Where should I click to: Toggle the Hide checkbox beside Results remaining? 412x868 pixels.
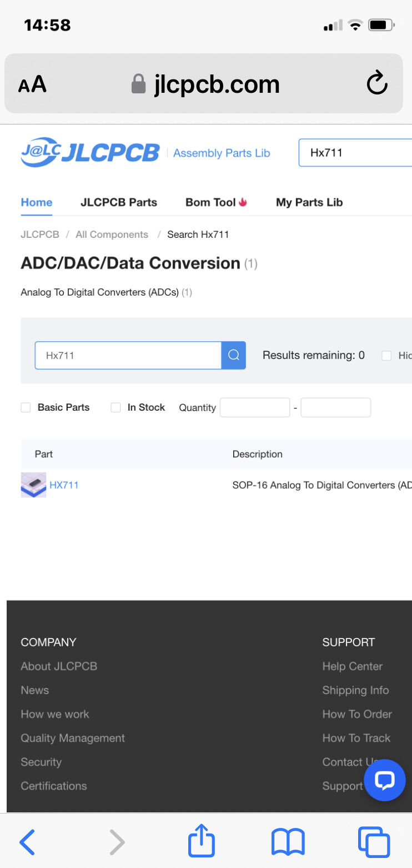pos(386,356)
